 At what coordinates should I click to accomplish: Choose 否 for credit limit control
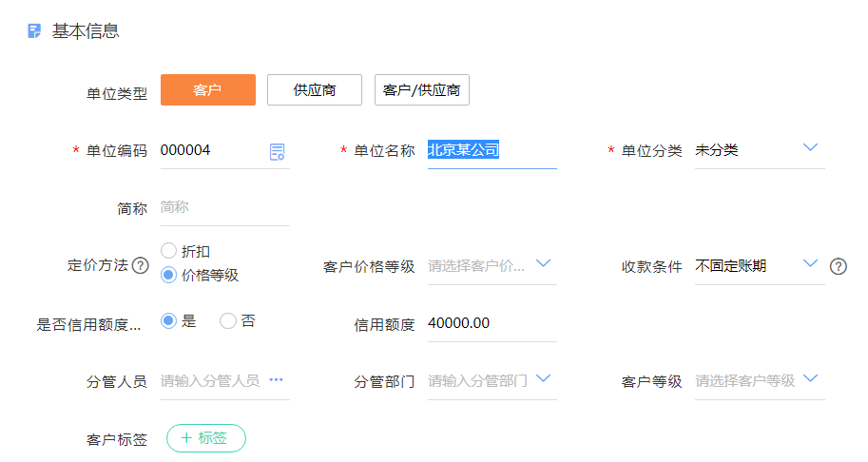click(228, 321)
